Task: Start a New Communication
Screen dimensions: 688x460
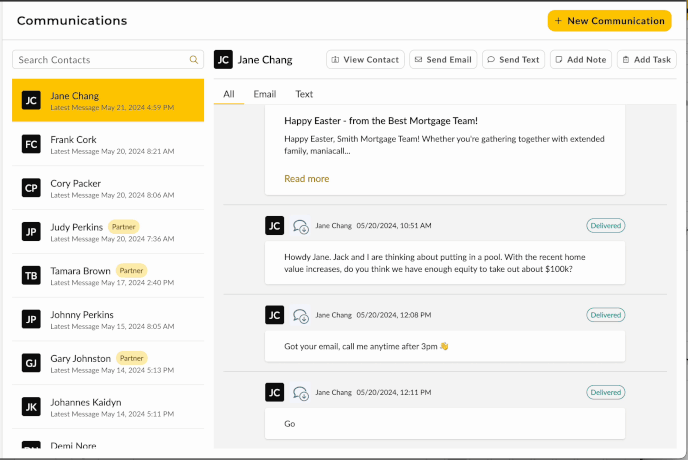Action: coord(609,21)
